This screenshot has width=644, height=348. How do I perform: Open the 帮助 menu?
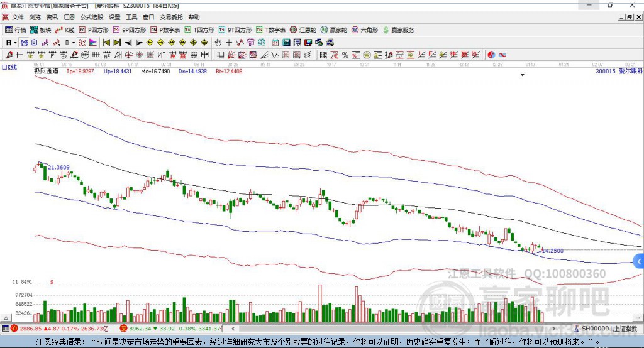[x=194, y=17]
